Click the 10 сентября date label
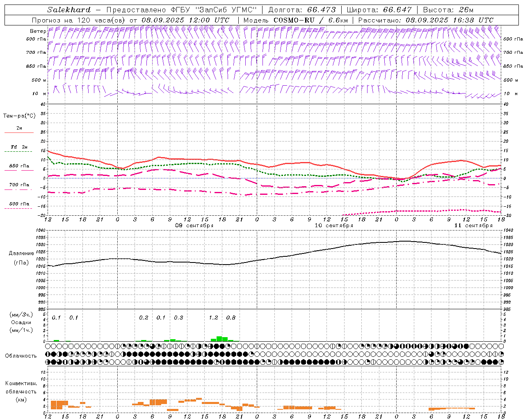 coord(334,226)
